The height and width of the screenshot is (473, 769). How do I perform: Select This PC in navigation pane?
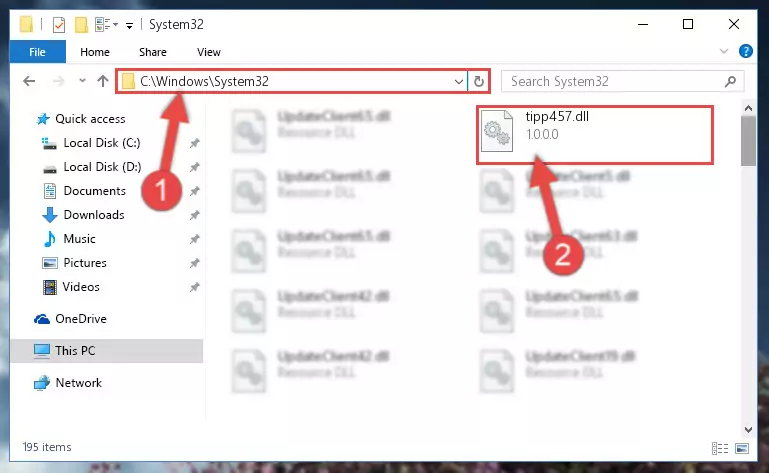click(106, 351)
